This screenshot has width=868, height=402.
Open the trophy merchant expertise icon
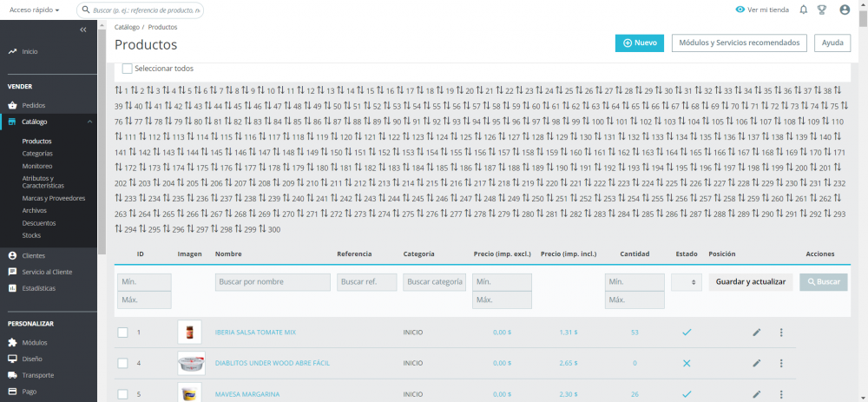pos(822,10)
